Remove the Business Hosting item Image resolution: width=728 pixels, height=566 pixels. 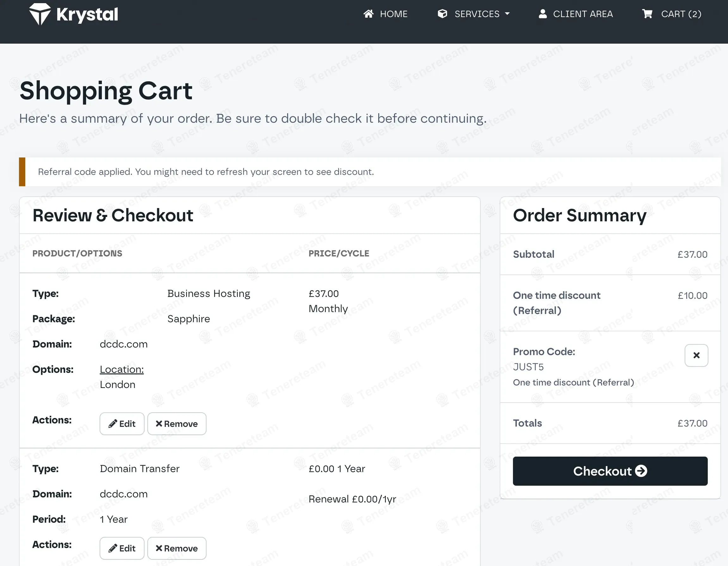pyautogui.click(x=177, y=424)
